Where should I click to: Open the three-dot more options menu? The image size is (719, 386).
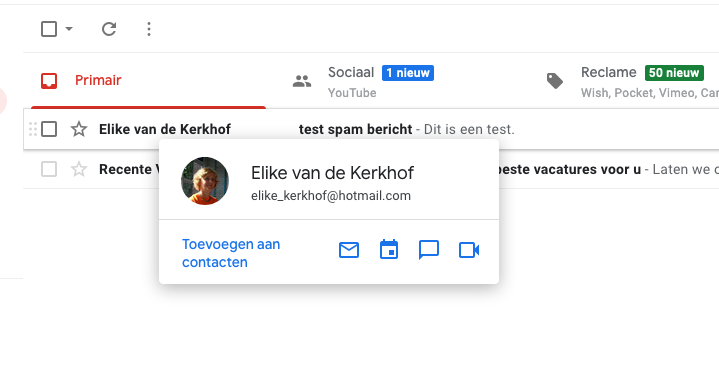149,29
